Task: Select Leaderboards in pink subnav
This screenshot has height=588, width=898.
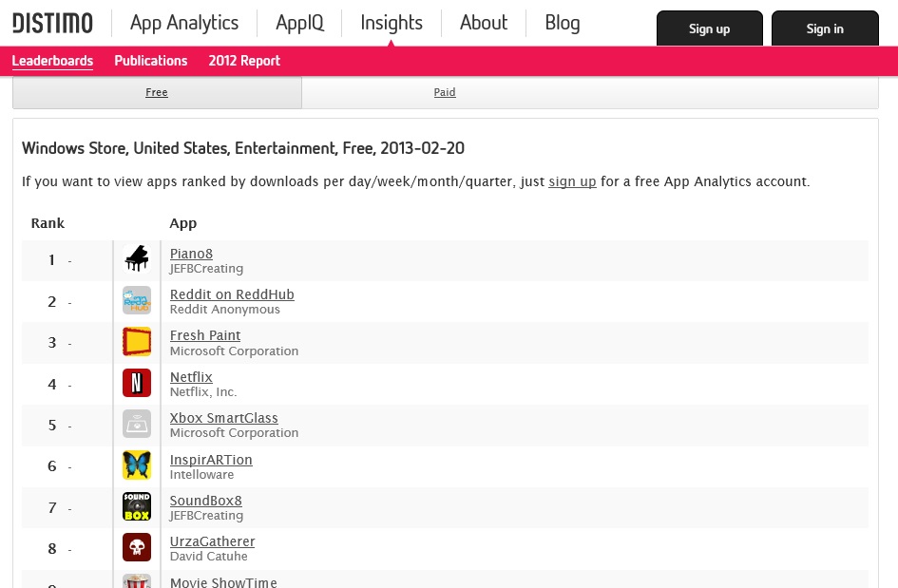Action: [x=52, y=61]
